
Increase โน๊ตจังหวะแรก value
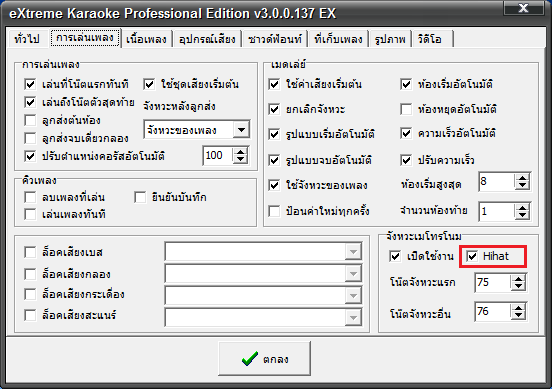point(518,278)
